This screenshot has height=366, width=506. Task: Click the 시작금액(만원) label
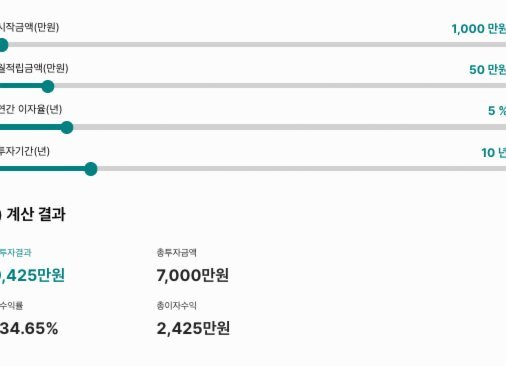(29, 27)
